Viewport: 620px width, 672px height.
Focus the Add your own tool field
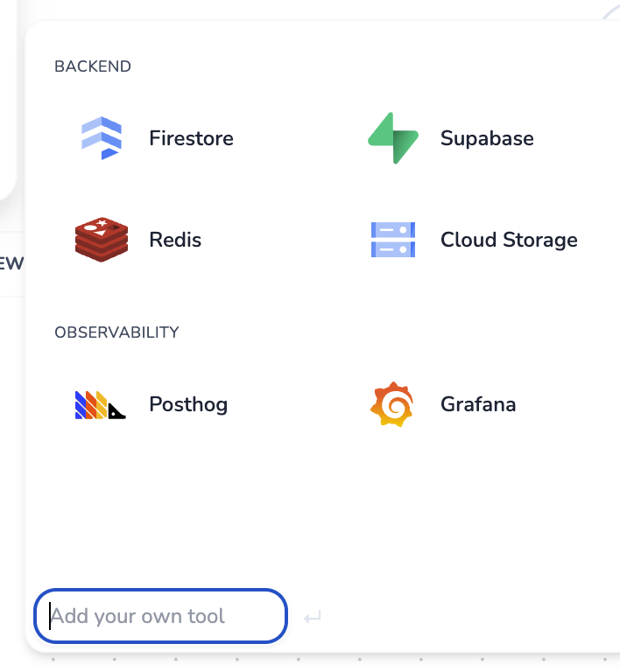click(160, 616)
